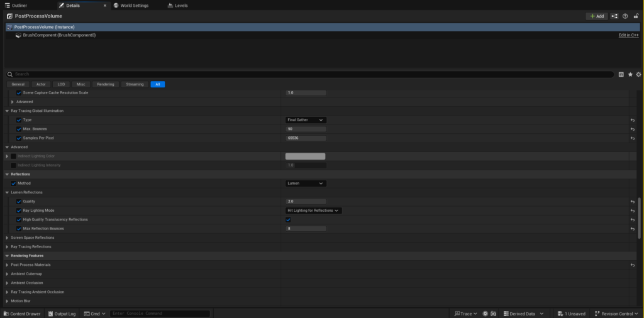Toggle Max. Bounces override checkbox
This screenshot has width=644, height=318.
pos(19,129)
